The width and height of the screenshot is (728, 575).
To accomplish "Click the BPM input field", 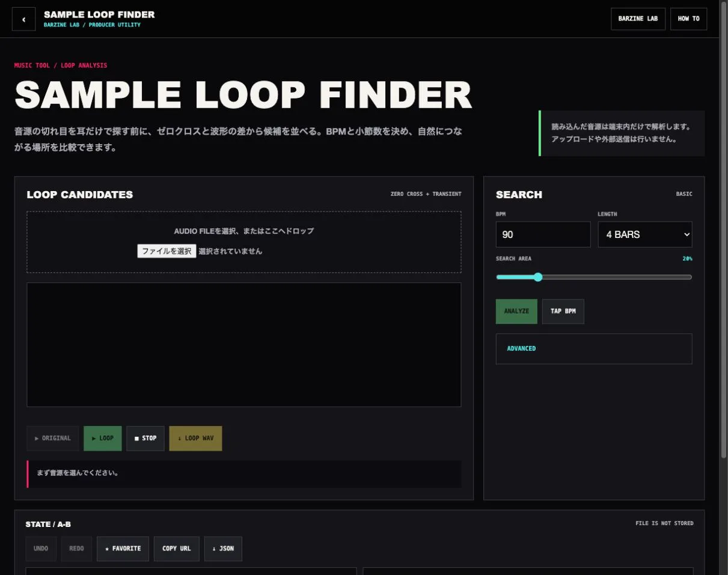I will [543, 234].
